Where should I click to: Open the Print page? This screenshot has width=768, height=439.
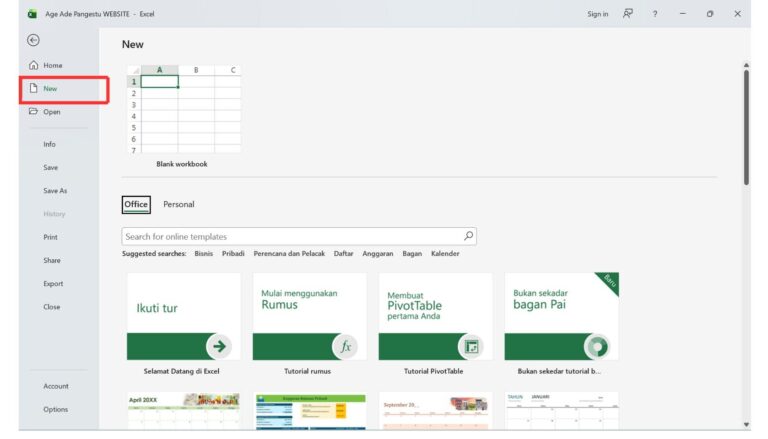[x=50, y=237]
